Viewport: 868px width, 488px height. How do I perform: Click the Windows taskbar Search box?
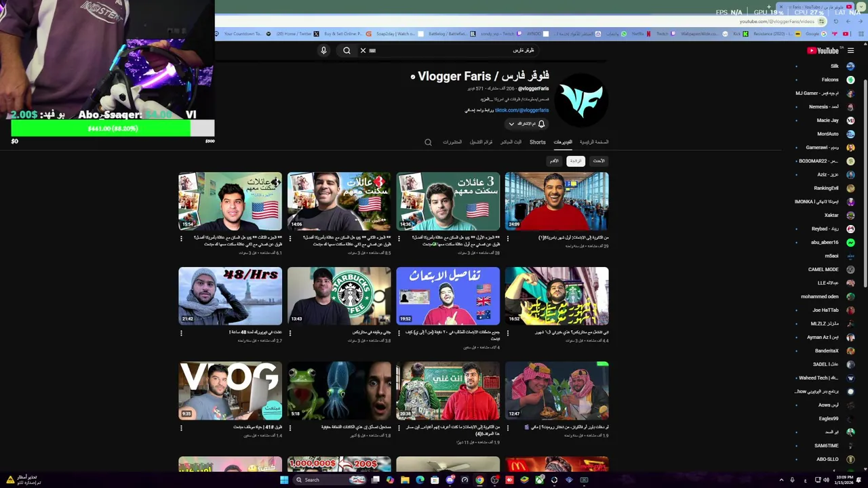tap(329, 480)
